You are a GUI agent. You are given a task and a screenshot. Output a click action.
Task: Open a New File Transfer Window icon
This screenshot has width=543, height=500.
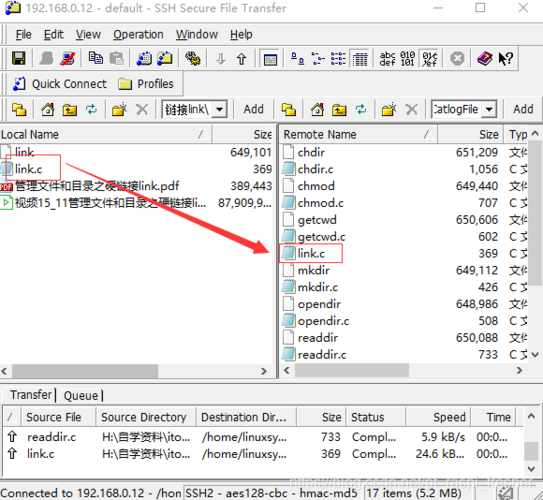(165, 58)
